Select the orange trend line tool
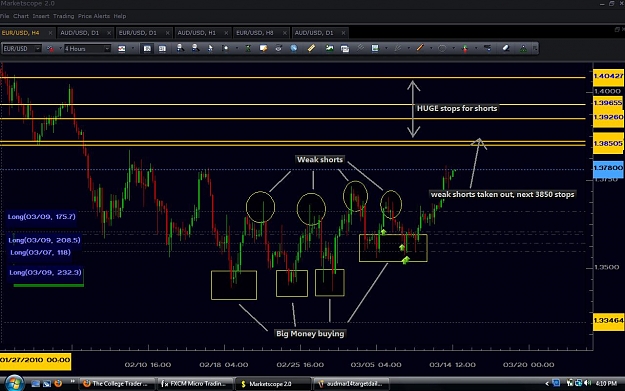This screenshot has width=625, height=391. pyautogui.click(x=420, y=48)
